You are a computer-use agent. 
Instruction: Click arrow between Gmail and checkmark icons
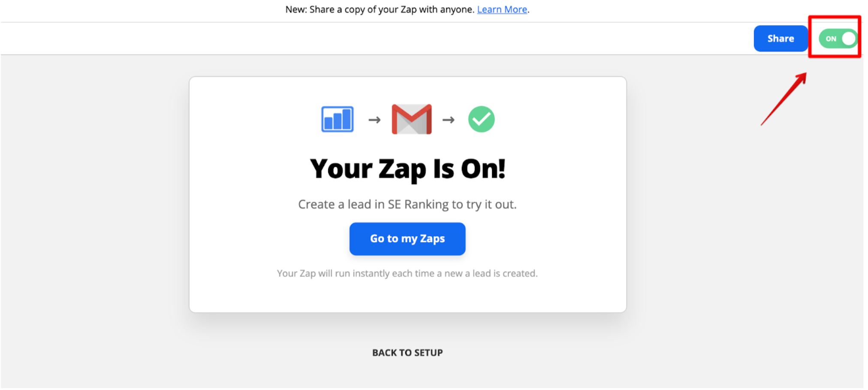tap(449, 120)
